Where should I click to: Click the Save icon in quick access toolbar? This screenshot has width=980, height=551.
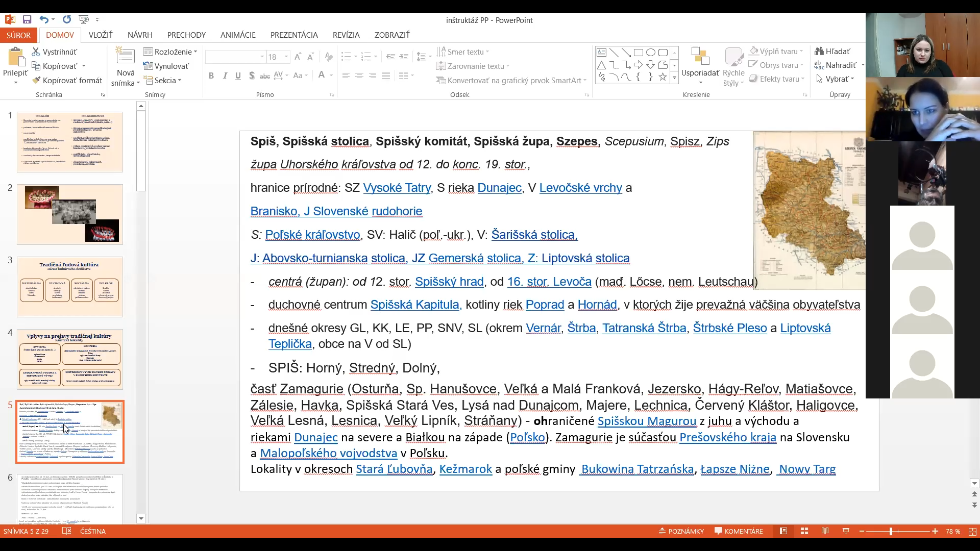click(x=27, y=20)
